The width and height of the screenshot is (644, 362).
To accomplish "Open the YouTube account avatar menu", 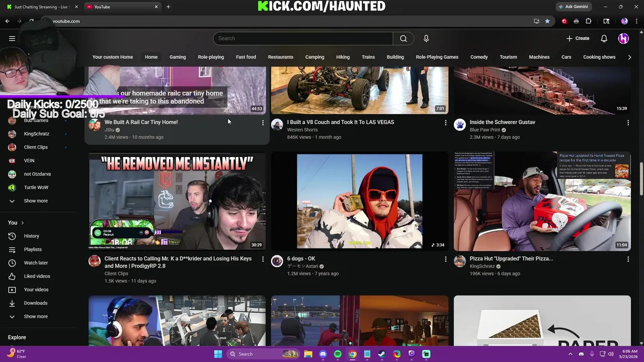I will click(x=623, y=38).
